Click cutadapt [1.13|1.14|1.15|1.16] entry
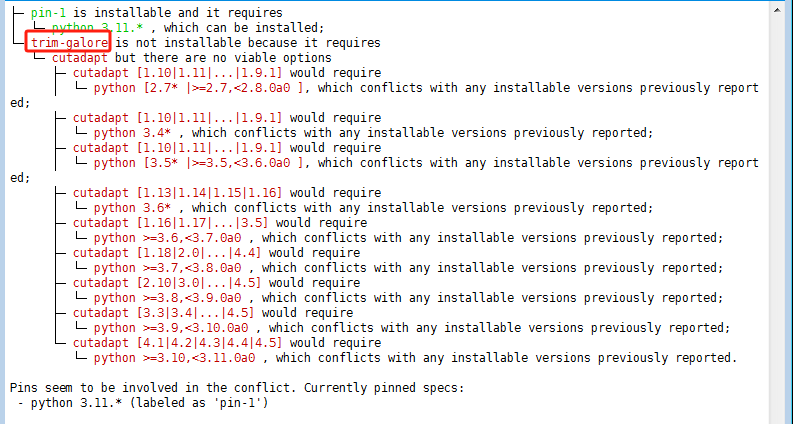Image resolution: width=793 pixels, height=424 pixels. [x=177, y=193]
